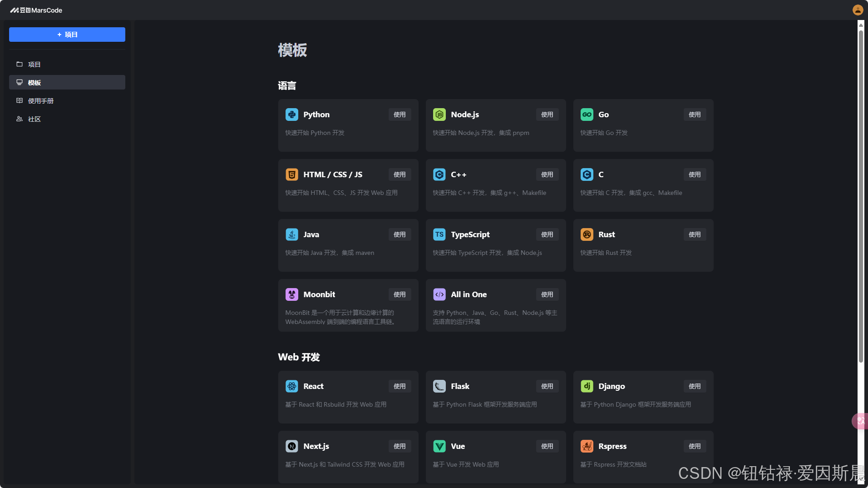Click the Node.js template icon
This screenshot has height=488, width=868.
pyautogui.click(x=439, y=115)
